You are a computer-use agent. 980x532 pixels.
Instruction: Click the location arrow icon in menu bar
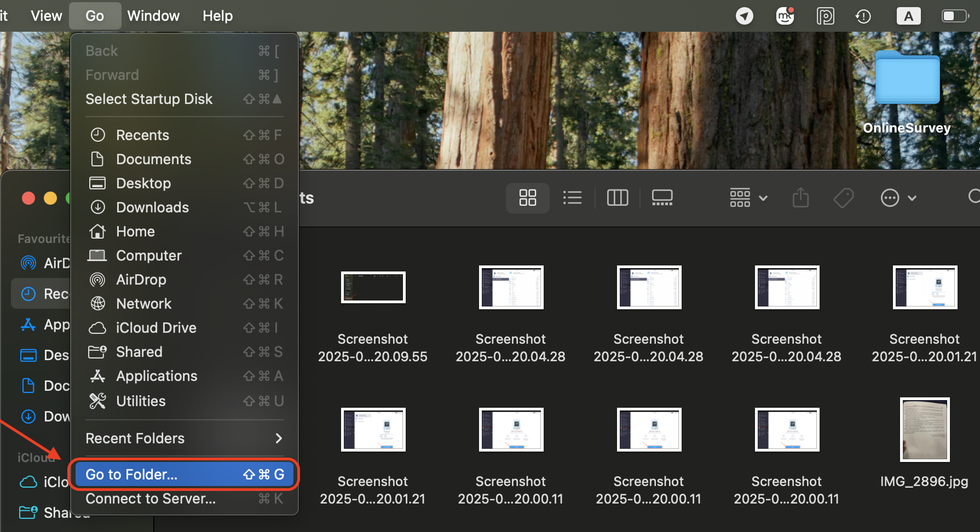744,16
